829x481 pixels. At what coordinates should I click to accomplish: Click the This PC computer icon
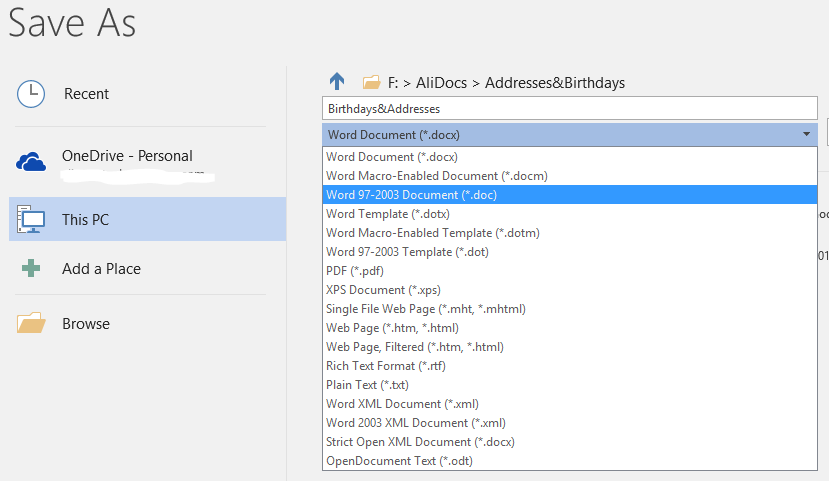(31, 219)
